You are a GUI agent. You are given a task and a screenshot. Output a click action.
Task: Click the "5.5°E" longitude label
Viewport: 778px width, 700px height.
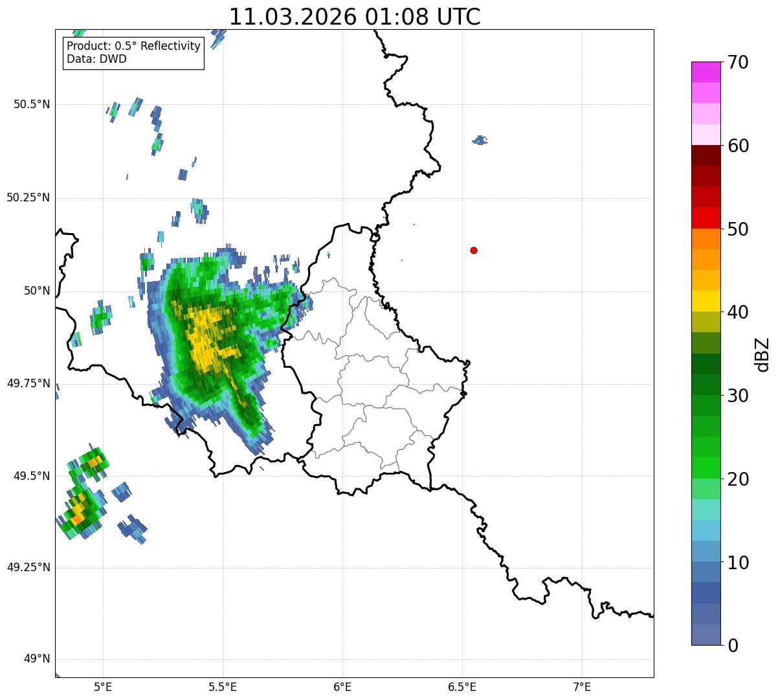point(223,687)
